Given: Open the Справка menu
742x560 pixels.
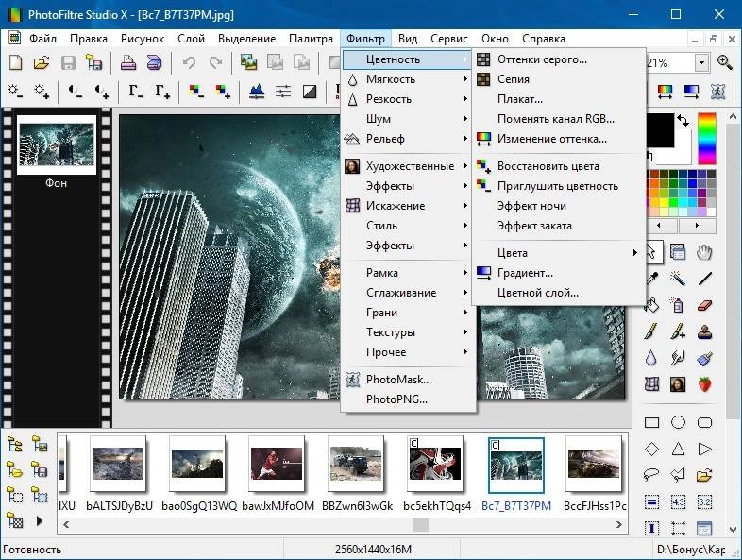Looking at the screenshot, I should (x=543, y=39).
